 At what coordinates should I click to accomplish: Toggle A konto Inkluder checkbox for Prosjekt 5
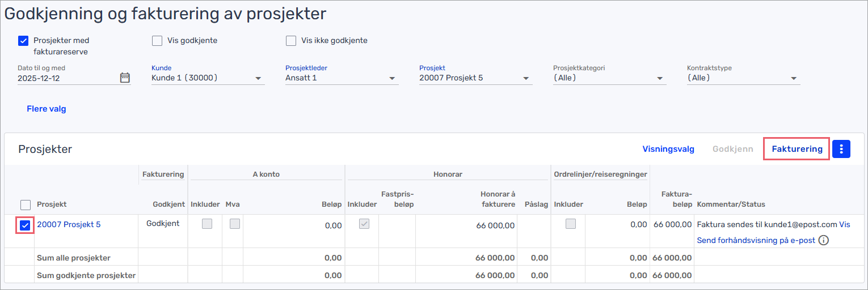pyautogui.click(x=207, y=224)
